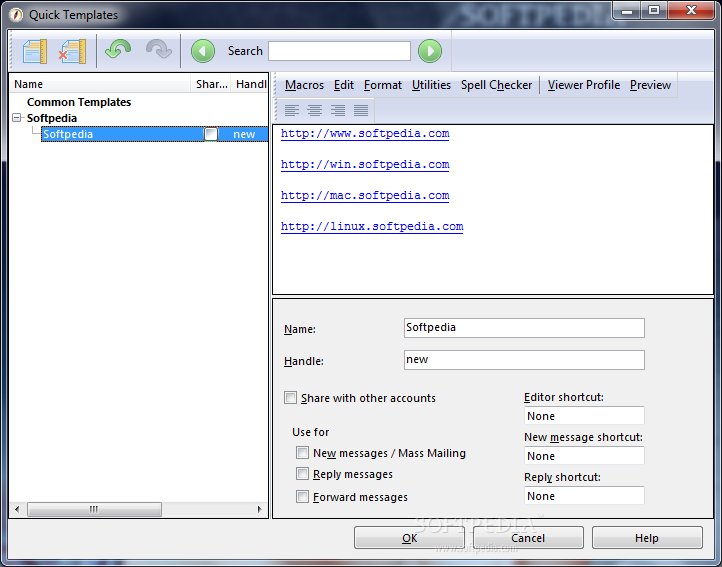
Task: Open link http://mac.softpedia.com
Action: pos(365,195)
